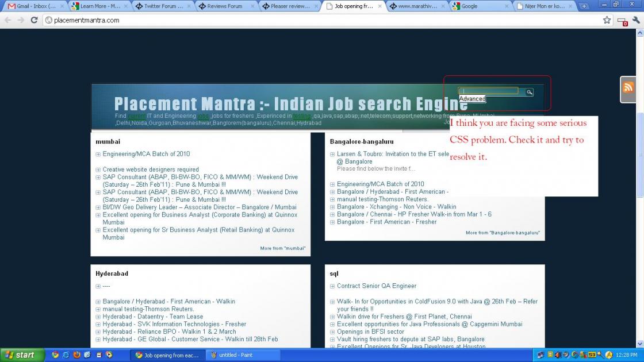The image size is (644, 362).
Task: Open the More from "mumbai" link
Action: [282, 248]
